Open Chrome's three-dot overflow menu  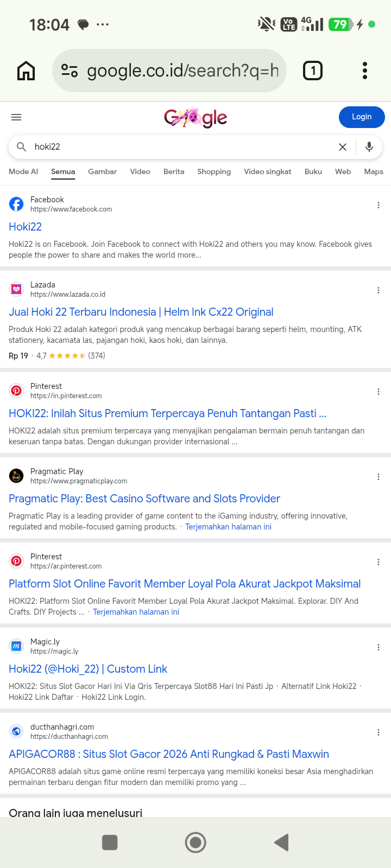coord(365,71)
